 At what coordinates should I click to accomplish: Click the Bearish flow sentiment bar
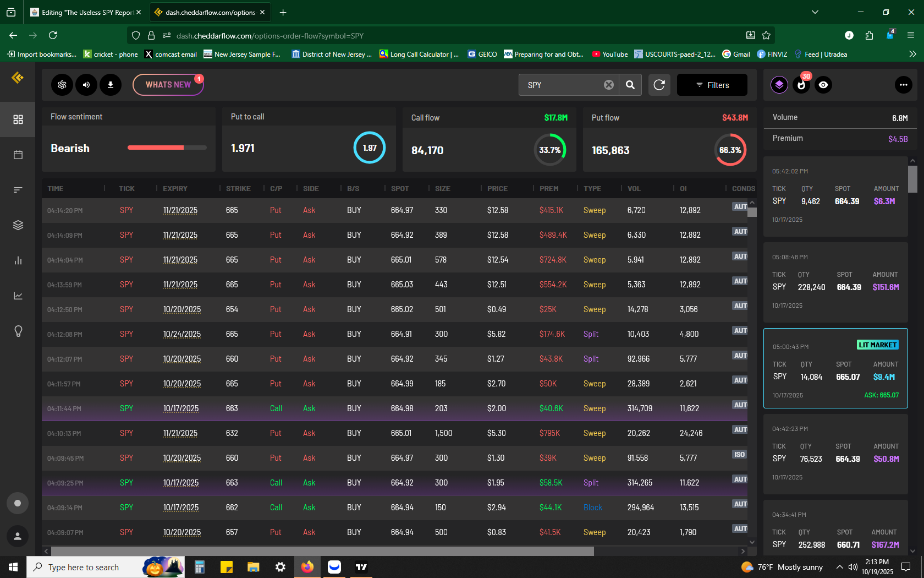(167, 148)
